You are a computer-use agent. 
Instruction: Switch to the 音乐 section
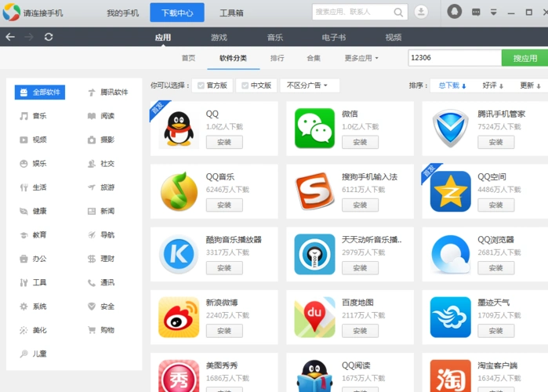tap(275, 38)
